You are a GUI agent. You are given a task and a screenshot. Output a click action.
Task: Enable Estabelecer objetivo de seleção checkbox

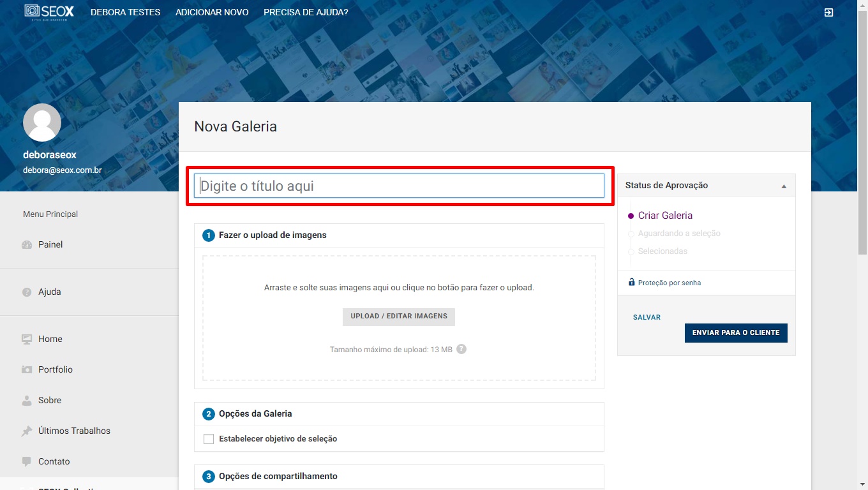click(209, 439)
